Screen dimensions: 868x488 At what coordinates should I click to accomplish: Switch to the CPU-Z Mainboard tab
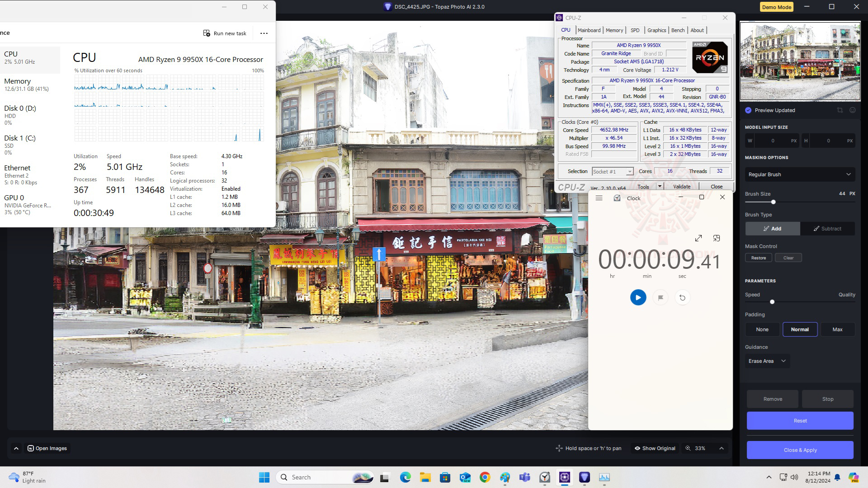589,30
